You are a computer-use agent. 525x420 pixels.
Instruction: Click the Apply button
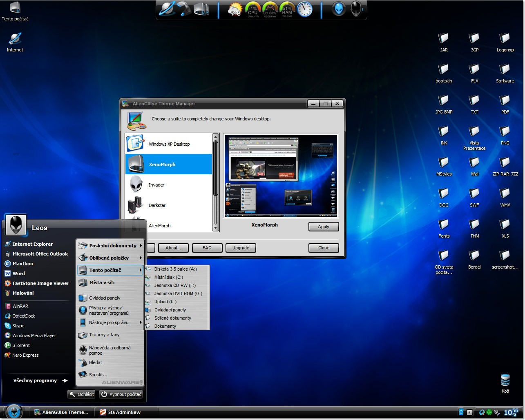point(324,227)
